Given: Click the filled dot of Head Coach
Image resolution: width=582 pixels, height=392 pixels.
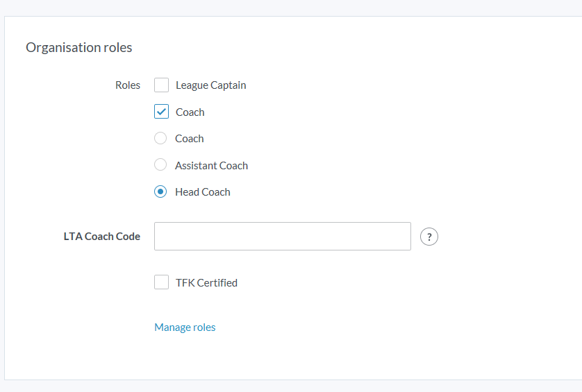Looking at the screenshot, I should click(x=160, y=191).
